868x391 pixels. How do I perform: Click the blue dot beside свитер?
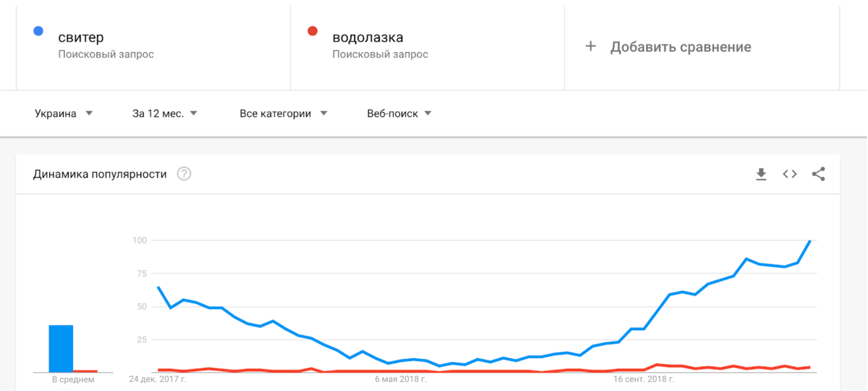(38, 31)
